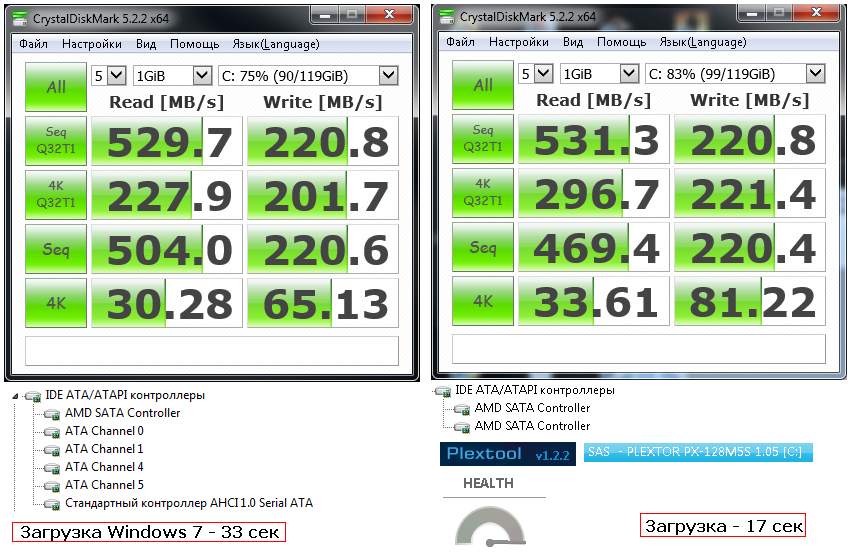The image size is (853, 558).
Task: Click the CrystalDiskMark app icon in right window
Action: pyautogui.click(x=447, y=17)
